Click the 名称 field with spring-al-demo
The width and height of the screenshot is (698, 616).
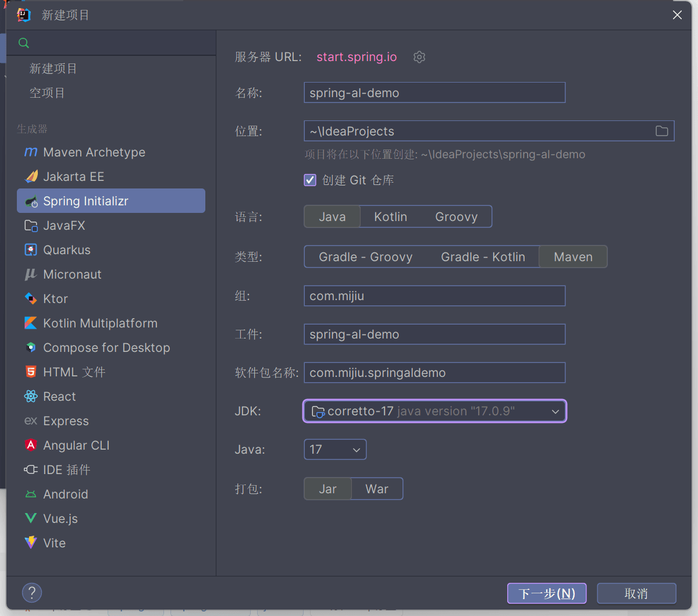(x=435, y=92)
